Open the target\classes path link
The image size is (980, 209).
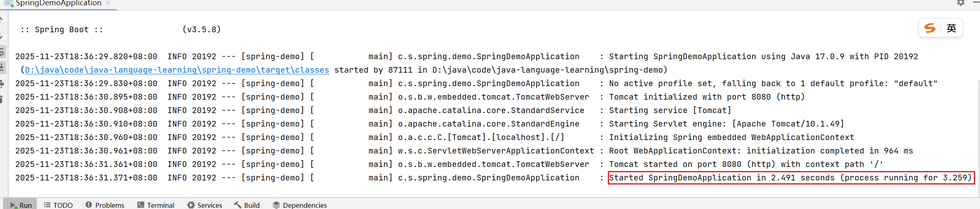tap(177, 70)
